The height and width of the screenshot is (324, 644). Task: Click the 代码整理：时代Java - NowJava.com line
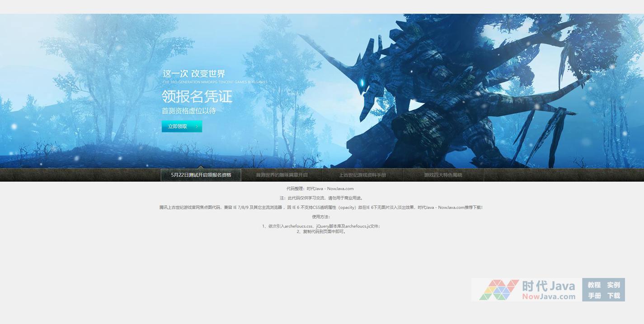point(320,189)
